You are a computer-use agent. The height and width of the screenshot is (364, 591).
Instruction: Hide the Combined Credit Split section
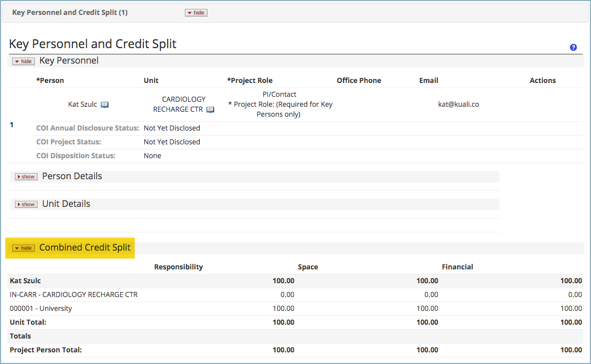(x=23, y=248)
